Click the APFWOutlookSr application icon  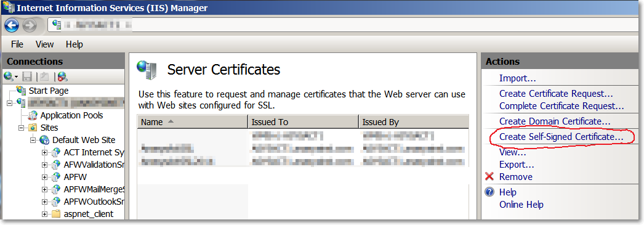[56, 202]
